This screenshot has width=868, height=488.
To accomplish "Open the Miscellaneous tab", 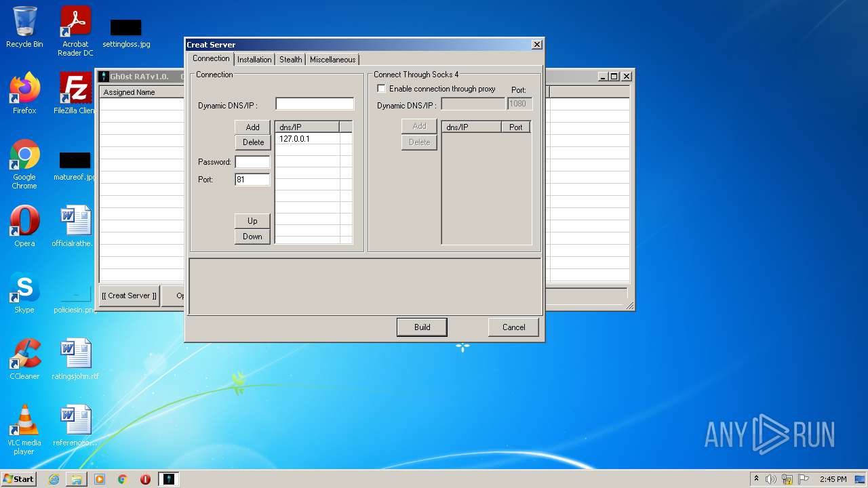I will [x=332, y=60].
